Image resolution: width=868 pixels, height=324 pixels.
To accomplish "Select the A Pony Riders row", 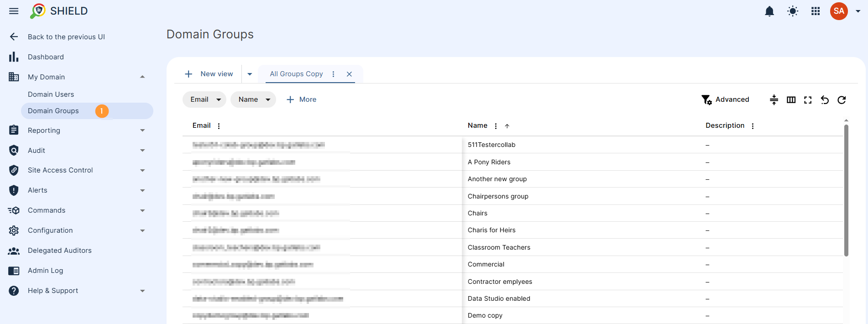I will click(512, 162).
